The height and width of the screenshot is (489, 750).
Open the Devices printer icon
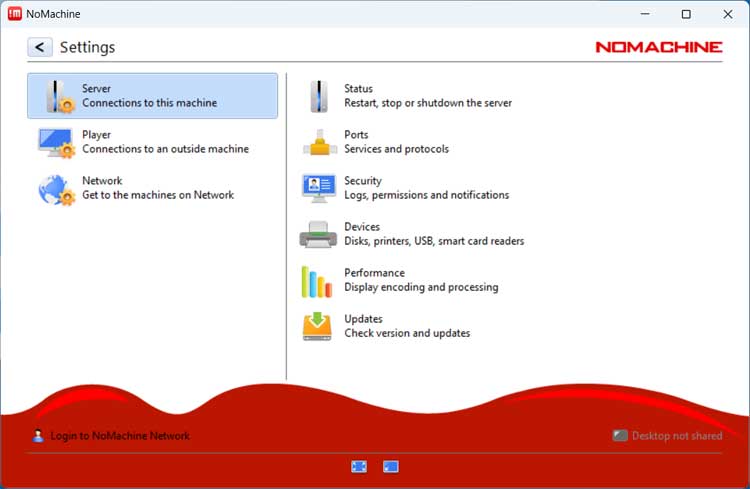coord(319,234)
